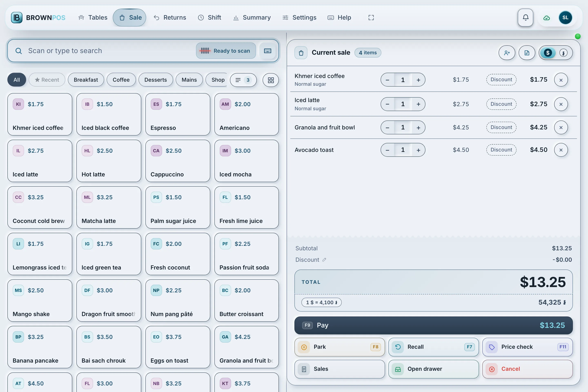
Task: Apply Discount to Granola and fruit bowl
Action: [x=501, y=127]
